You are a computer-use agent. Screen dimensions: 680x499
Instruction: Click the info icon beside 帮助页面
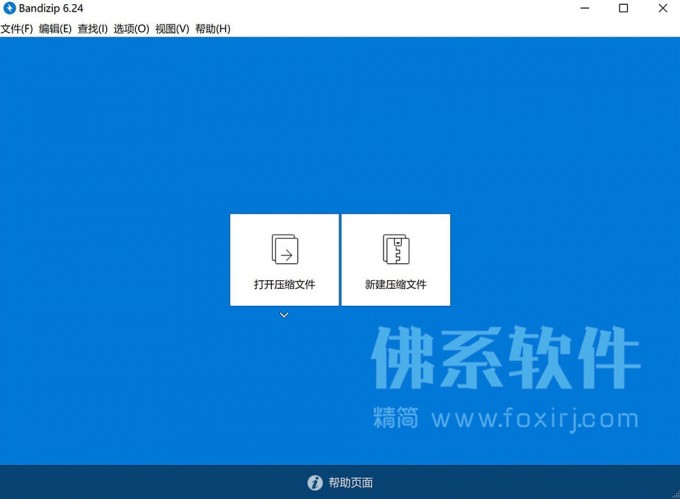click(315, 483)
